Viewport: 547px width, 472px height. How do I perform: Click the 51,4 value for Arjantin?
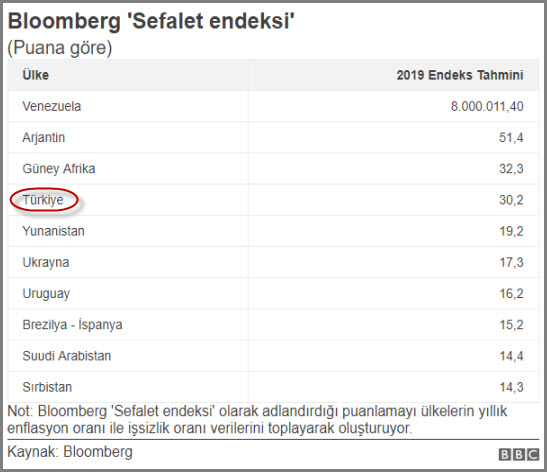pos(511,137)
